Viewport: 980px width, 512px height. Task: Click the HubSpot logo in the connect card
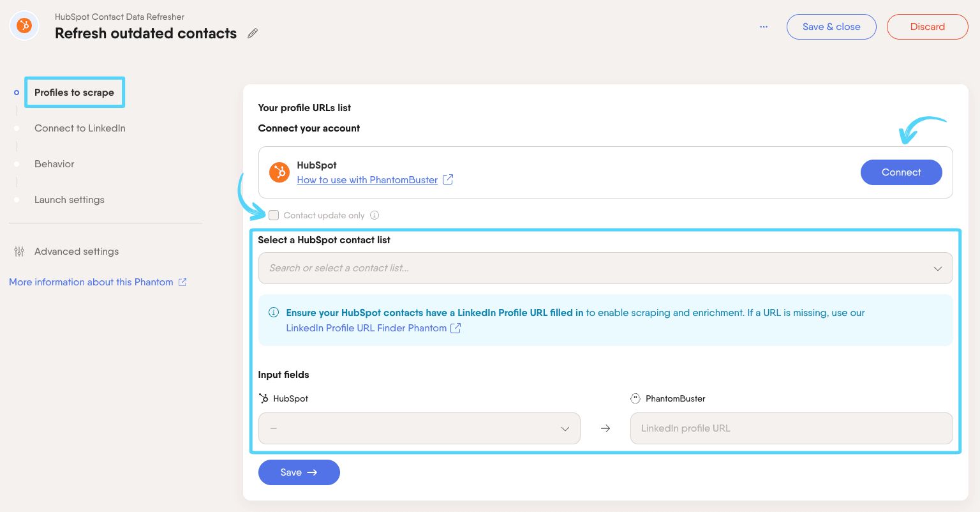[279, 172]
